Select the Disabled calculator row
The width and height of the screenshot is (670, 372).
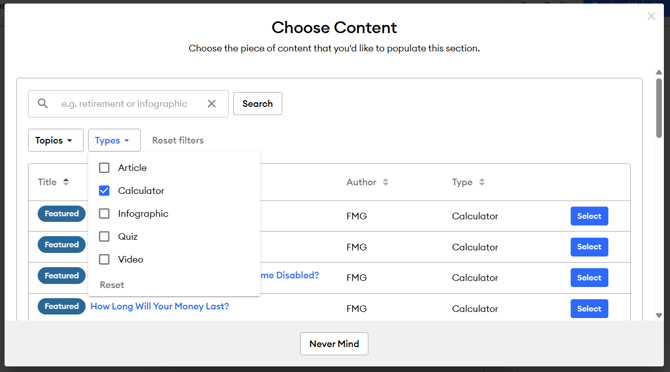click(589, 278)
